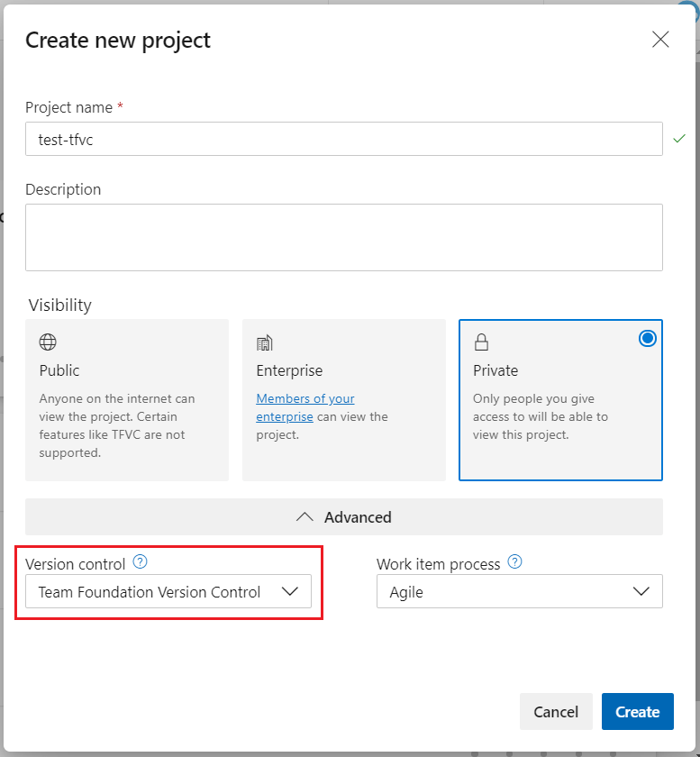Click the Public visibility globe icon

coord(48,342)
